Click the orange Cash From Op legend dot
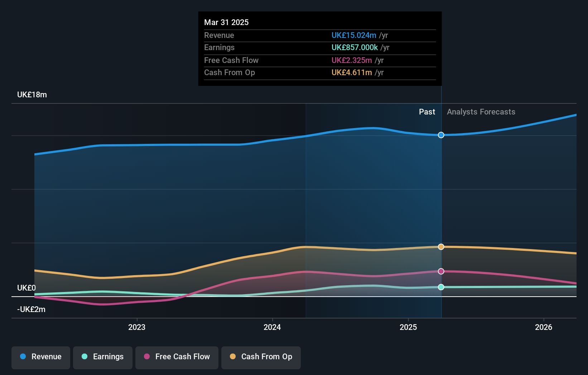588x375 pixels. pyautogui.click(x=233, y=356)
